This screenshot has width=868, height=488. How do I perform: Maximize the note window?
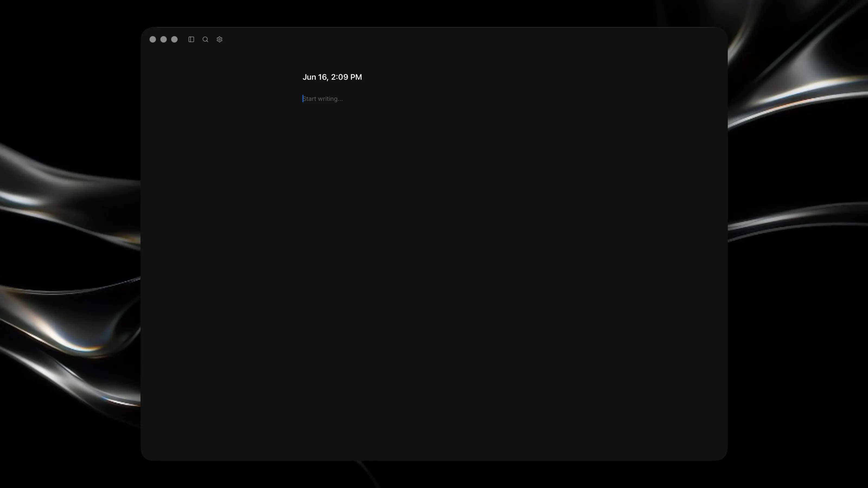click(x=174, y=39)
